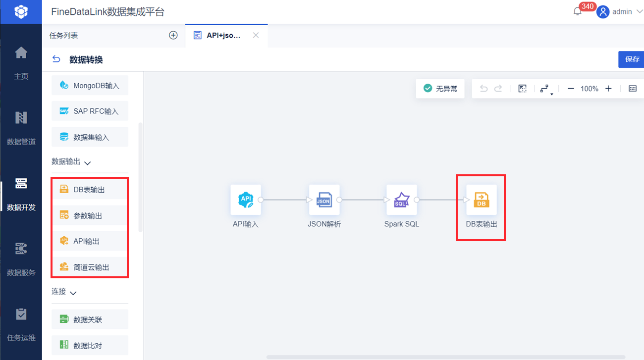Expand the admin user dropdown

[x=639, y=11]
